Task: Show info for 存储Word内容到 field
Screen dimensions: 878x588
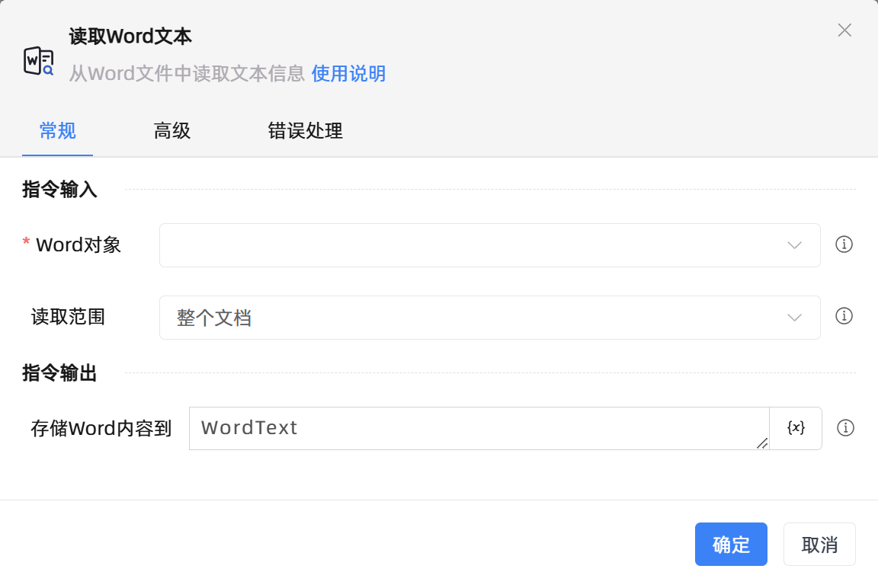Action: click(845, 428)
